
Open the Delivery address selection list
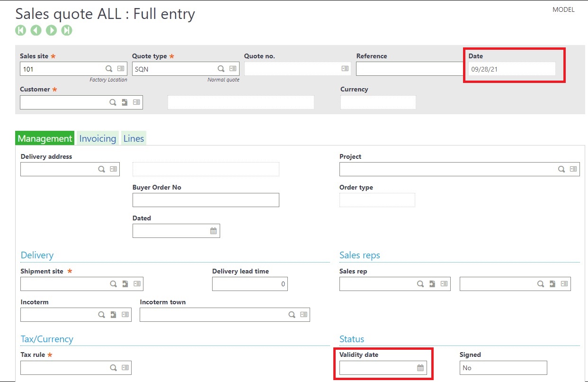click(113, 169)
